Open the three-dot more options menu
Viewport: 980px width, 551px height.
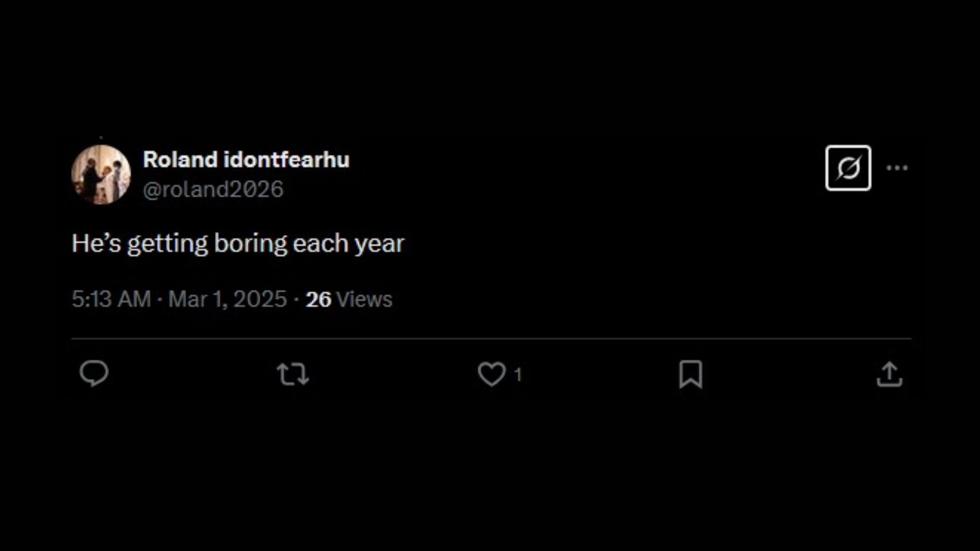897,168
